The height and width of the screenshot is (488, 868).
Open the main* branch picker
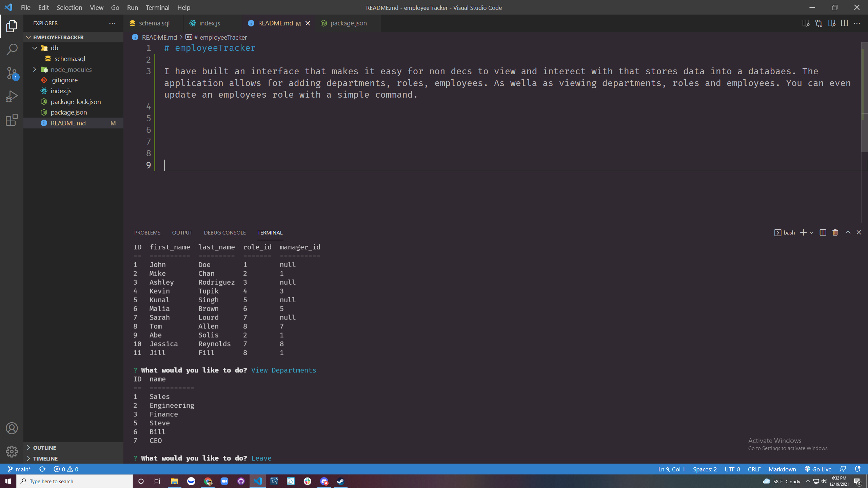pos(19,469)
